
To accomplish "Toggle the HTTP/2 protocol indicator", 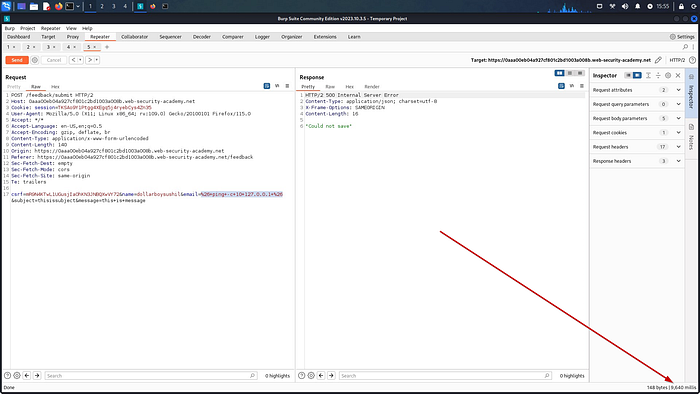I will coord(677,60).
